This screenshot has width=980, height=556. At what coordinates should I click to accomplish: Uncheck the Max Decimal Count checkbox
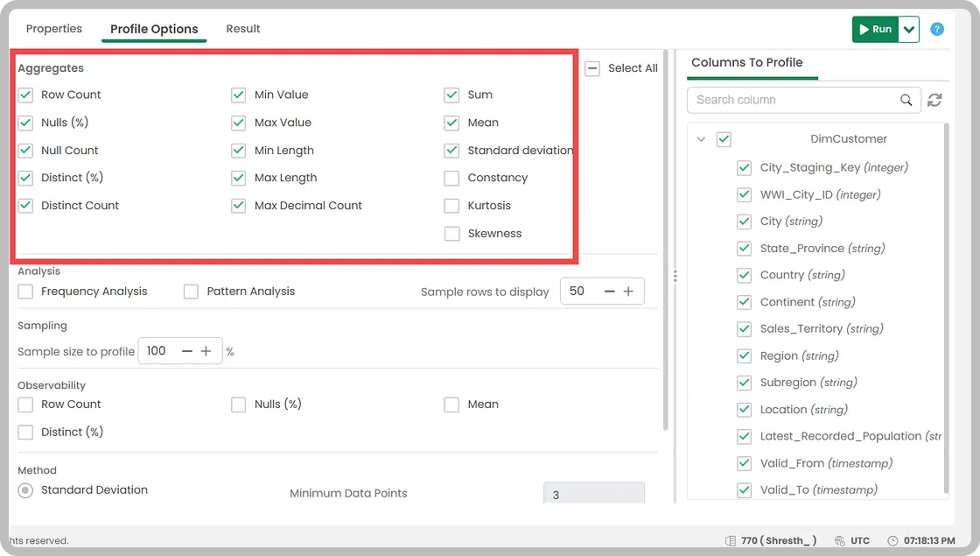238,206
